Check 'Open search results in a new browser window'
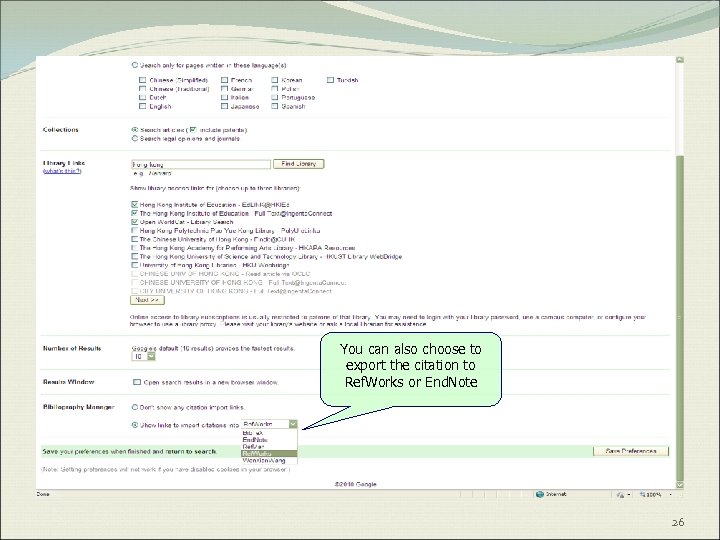The height and width of the screenshot is (540, 720). click(x=137, y=382)
